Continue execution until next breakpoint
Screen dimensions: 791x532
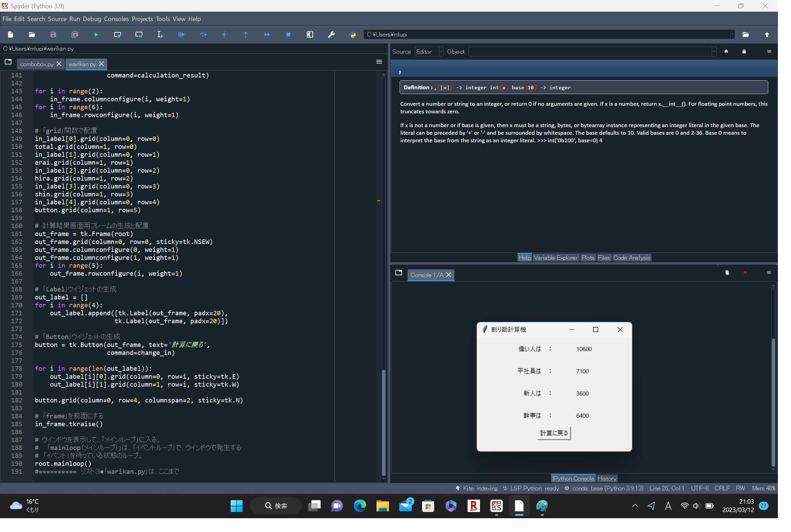tap(267, 34)
